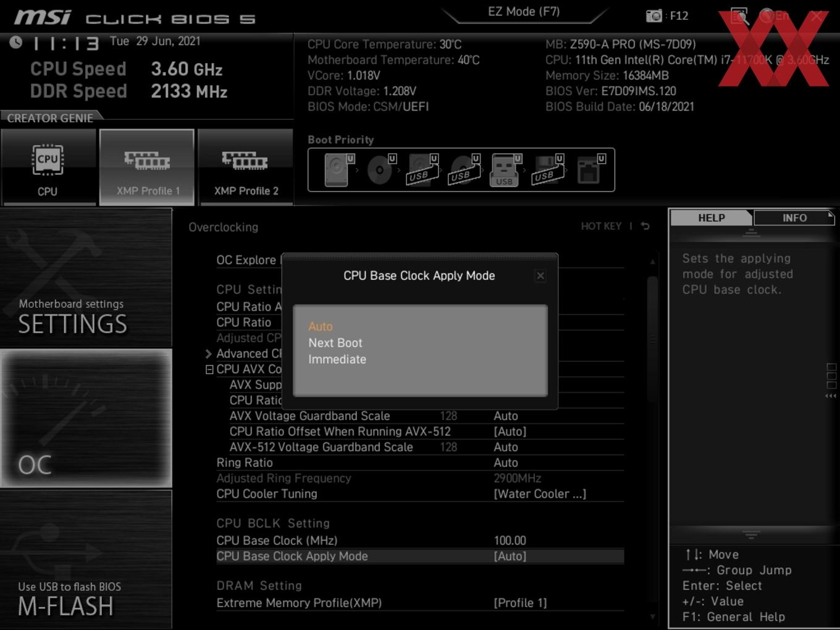Select the USB hard disk boot device
Image resolution: width=840 pixels, height=630 pixels.
click(x=422, y=170)
